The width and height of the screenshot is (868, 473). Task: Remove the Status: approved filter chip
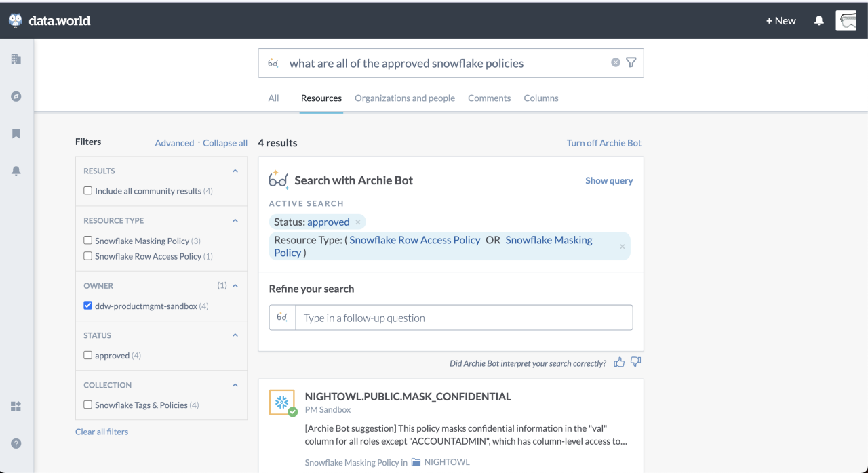pyautogui.click(x=358, y=222)
